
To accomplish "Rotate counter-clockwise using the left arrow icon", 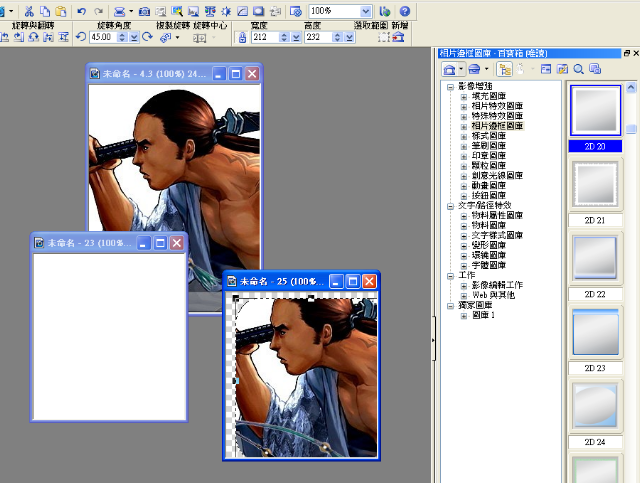I will pos(81,37).
